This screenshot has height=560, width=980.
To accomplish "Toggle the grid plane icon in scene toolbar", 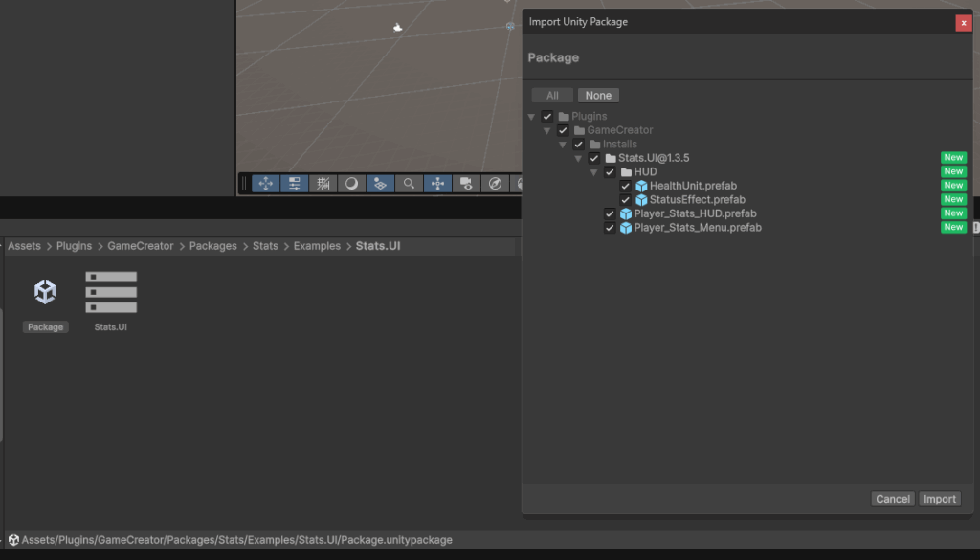I will 380,184.
